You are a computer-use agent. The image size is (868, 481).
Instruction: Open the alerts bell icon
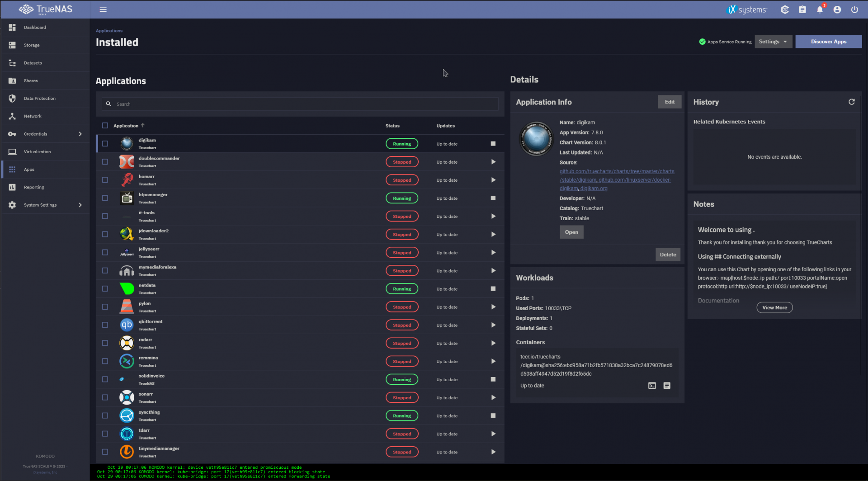point(820,9)
